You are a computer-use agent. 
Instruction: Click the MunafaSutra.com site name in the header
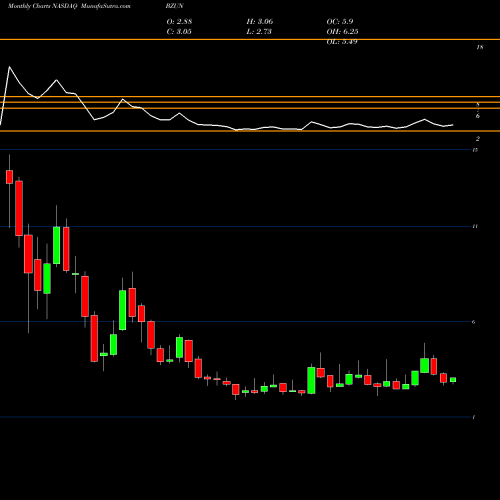coord(105,6)
